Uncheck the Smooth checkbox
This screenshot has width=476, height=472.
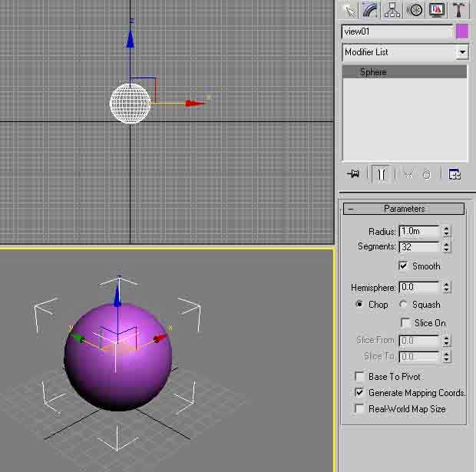click(403, 266)
